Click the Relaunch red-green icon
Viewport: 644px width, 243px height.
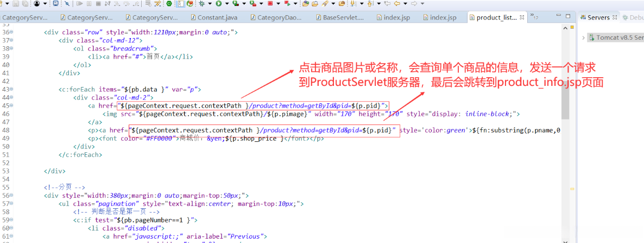[x=287, y=3]
